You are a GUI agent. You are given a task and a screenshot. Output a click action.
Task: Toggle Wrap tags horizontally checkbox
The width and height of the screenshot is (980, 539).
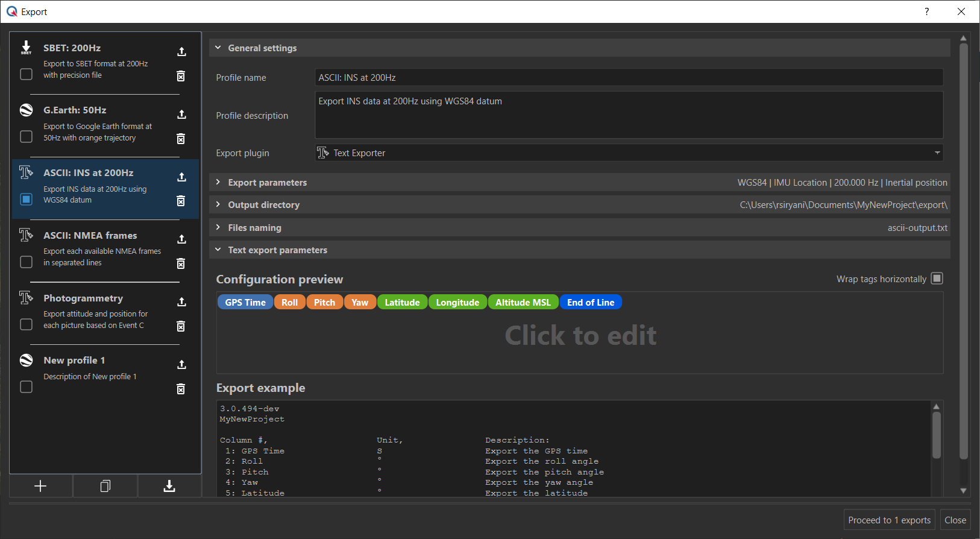pos(937,279)
